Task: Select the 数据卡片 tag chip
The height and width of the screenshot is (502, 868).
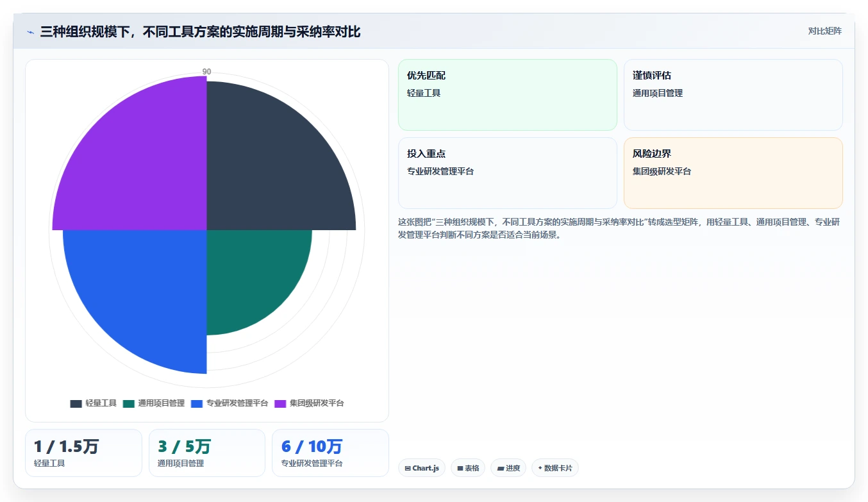Action: [x=555, y=468]
